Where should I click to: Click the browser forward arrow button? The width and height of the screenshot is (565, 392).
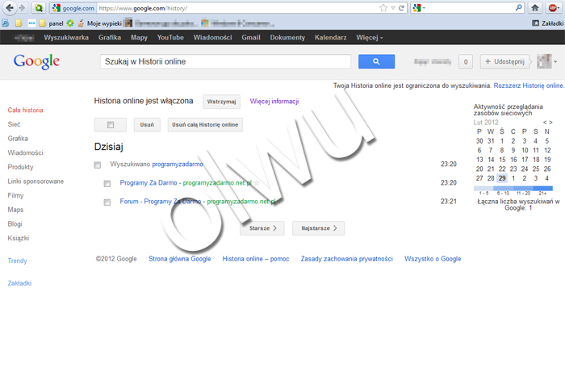coord(23,8)
